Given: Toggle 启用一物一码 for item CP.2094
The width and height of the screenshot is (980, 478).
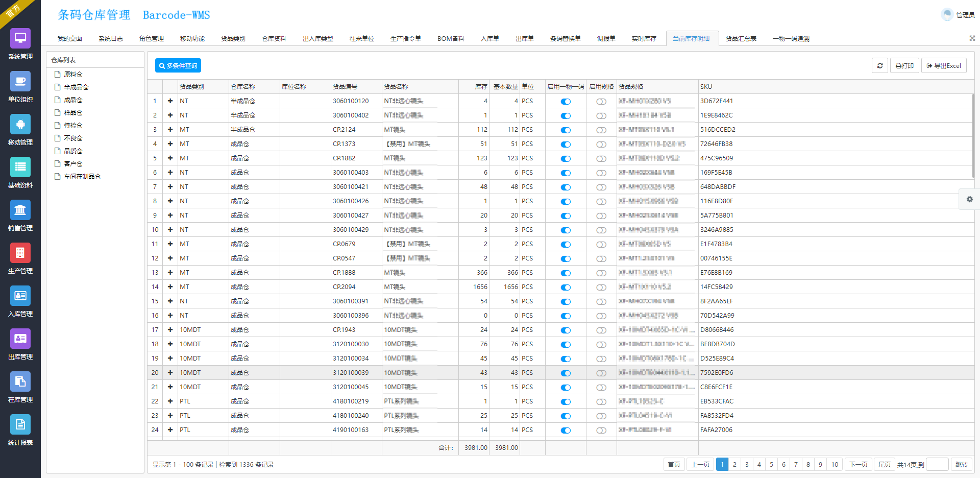Looking at the screenshot, I should (566, 288).
